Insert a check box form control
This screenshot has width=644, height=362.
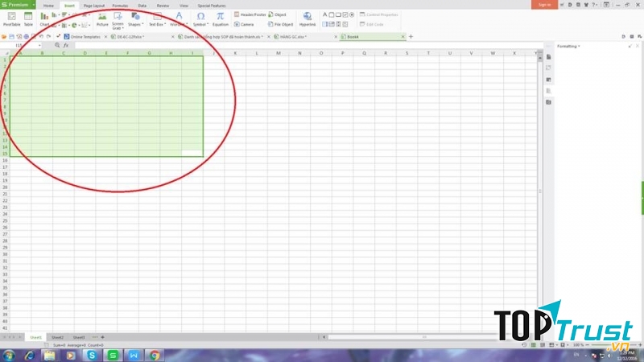point(344,14)
